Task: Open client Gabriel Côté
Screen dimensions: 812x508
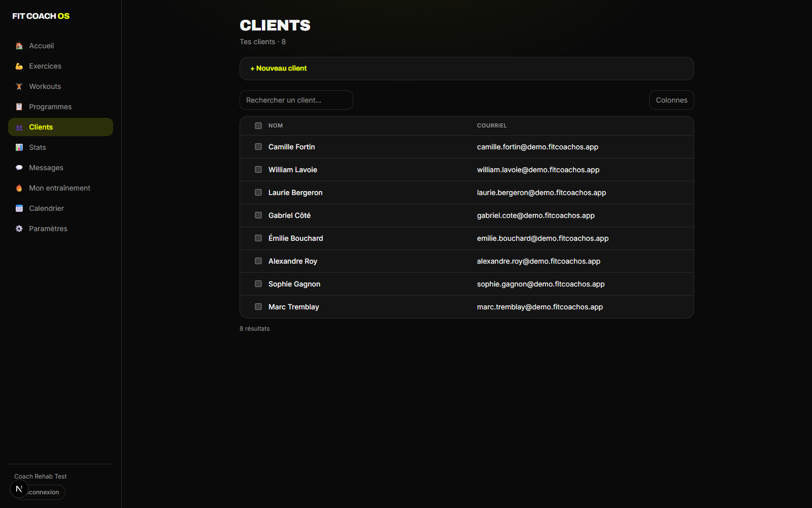Action: pyautogui.click(x=289, y=215)
